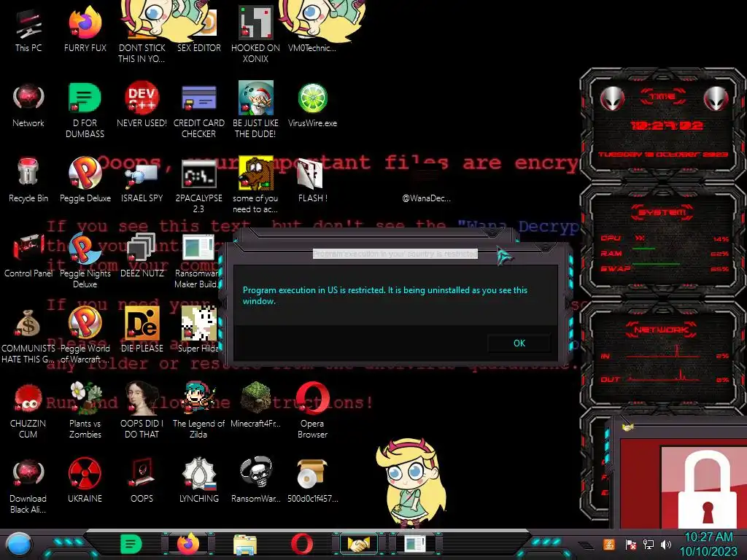This screenshot has width=747, height=560.
Task: Select the CHUZZIN CUM red fuzzy icon
Action: point(28,411)
